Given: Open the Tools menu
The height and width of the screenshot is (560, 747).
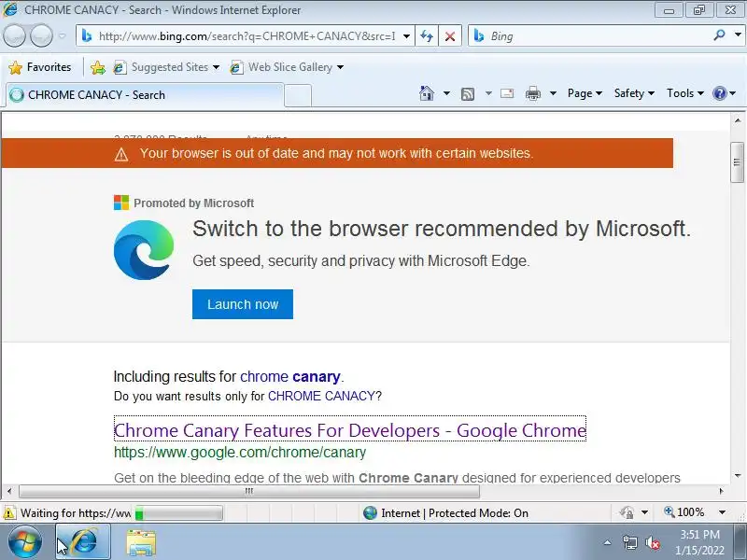Looking at the screenshot, I should click(x=685, y=93).
